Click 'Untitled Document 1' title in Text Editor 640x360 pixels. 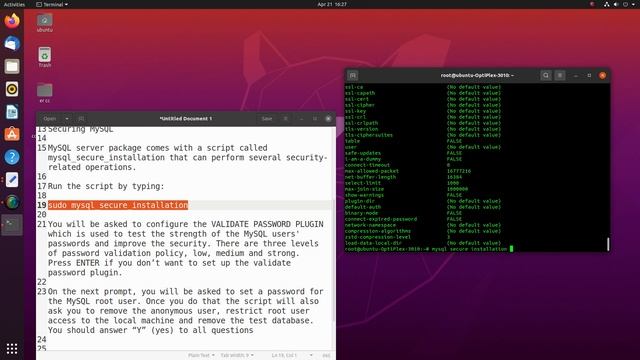click(x=186, y=118)
